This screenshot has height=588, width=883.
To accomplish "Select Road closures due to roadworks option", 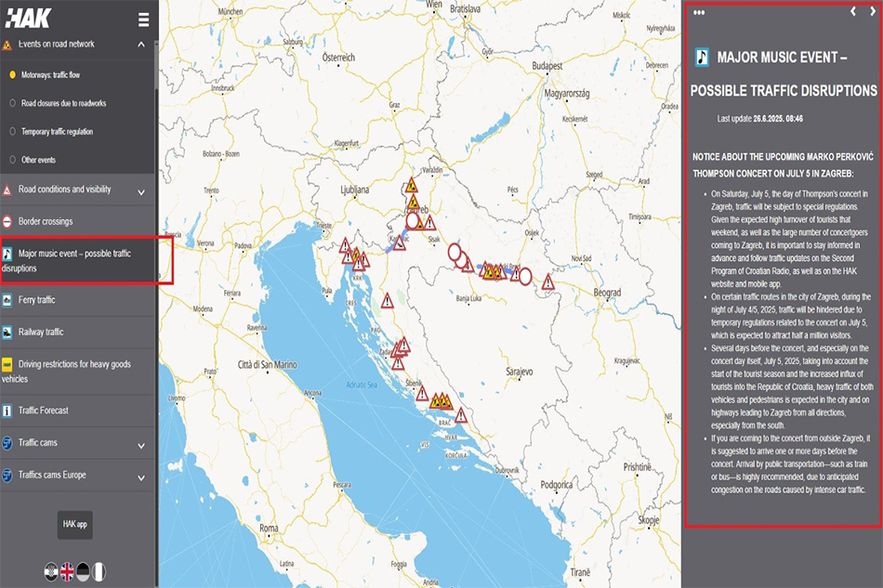I will 12,103.
